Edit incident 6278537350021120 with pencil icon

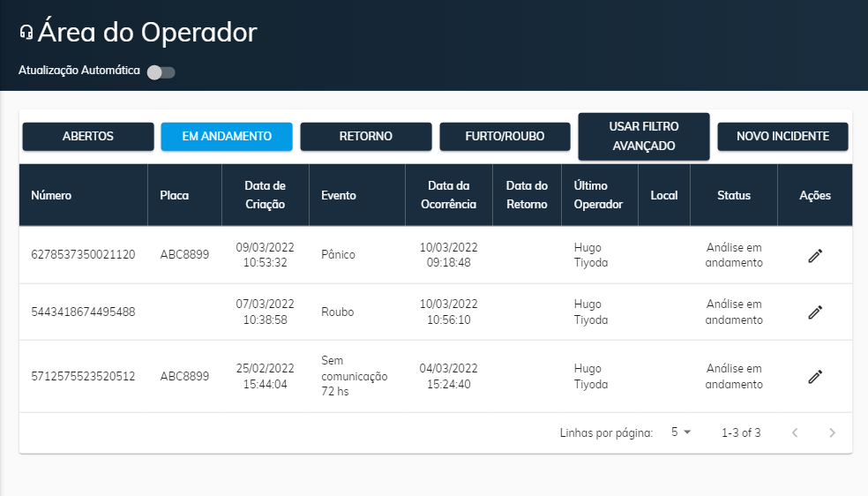(815, 256)
